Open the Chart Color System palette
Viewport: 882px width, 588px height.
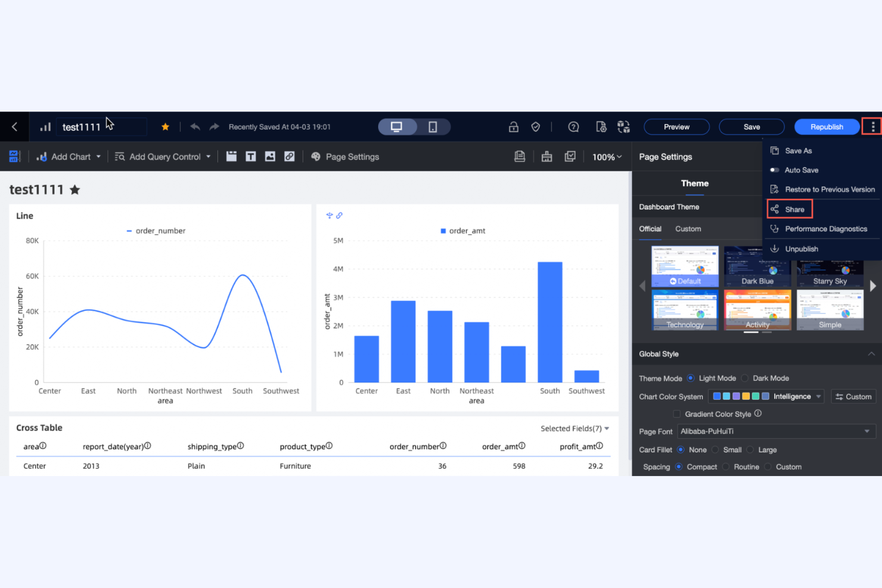(x=766, y=396)
